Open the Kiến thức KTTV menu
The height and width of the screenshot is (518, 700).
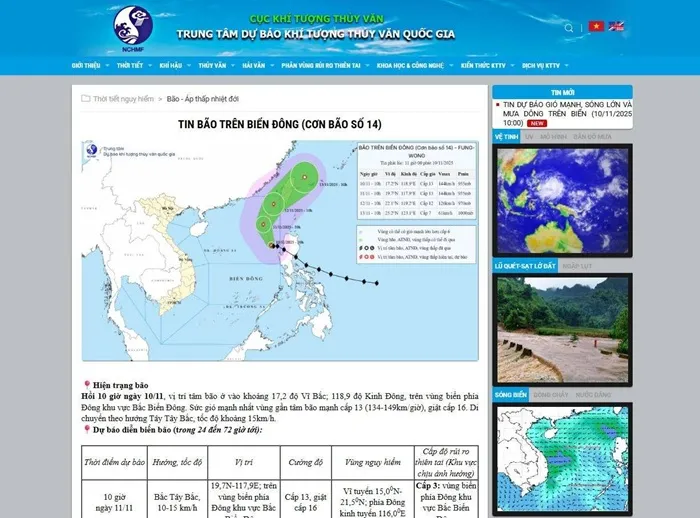(x=483, y=65)
